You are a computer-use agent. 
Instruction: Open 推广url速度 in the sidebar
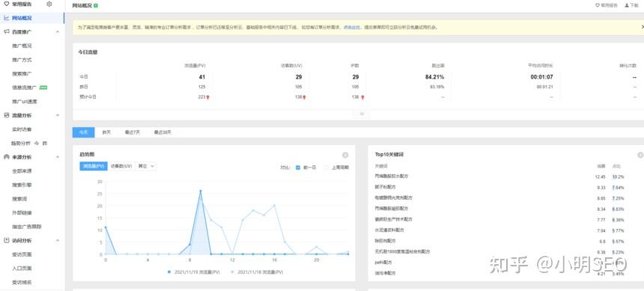click(x=25, y=102)
